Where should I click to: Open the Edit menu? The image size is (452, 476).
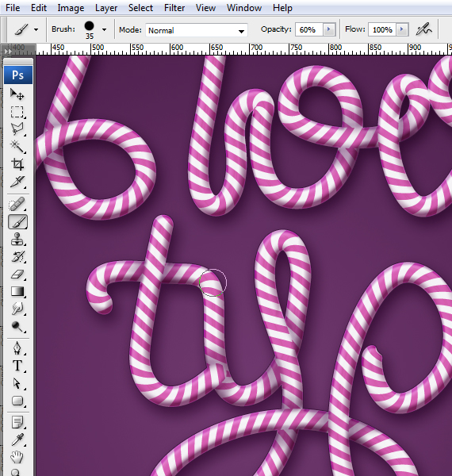pos(39,8)
